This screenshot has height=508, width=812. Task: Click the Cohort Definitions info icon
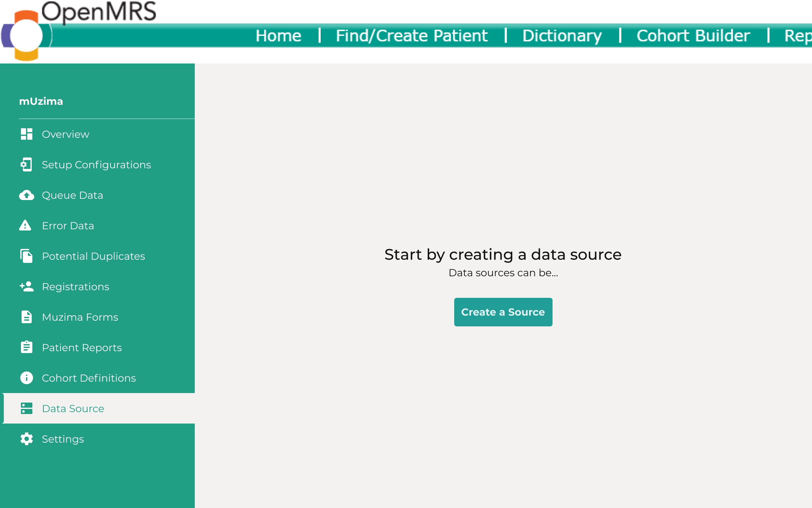pos(27,378)
